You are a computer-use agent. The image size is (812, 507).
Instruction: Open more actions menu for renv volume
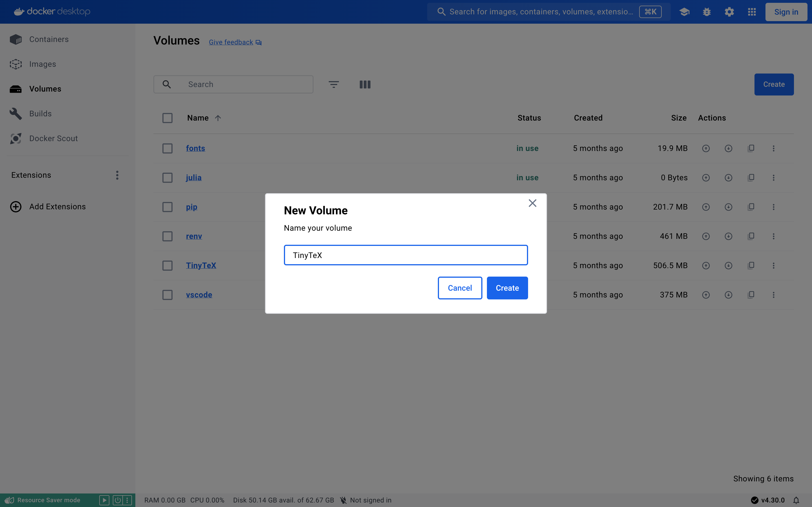[773, 236]
